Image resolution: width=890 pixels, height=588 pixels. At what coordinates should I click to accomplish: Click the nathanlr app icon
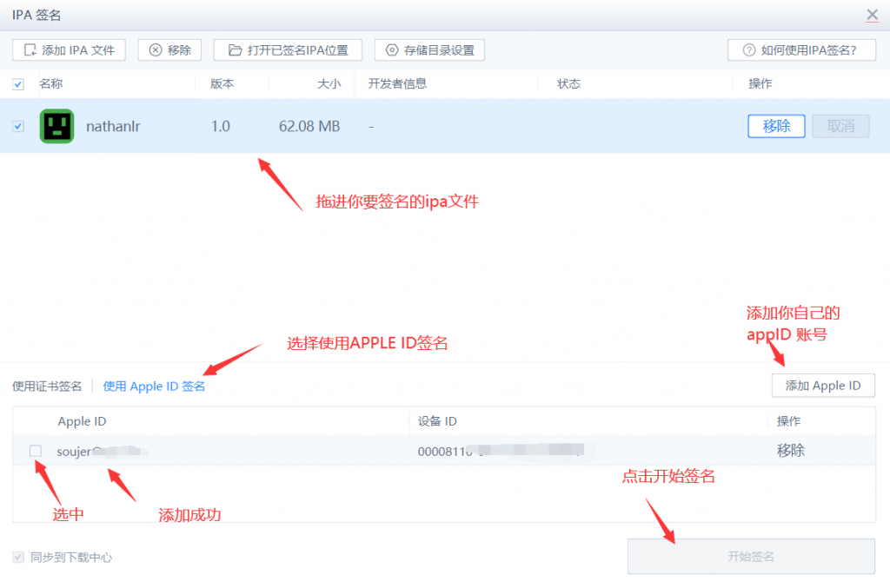coord(56,126)
